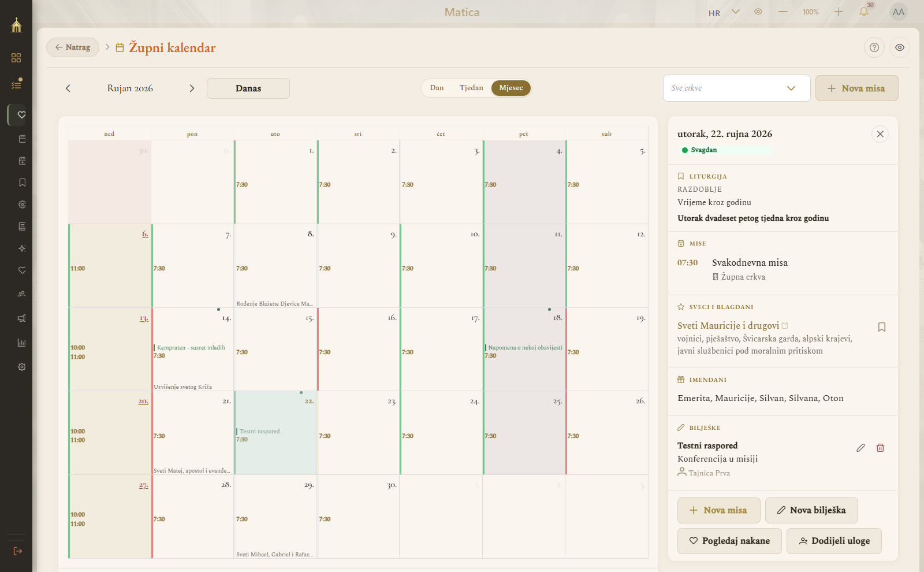Click the church logo at sidebar top
924x572 pixels.
[x=16, y=25]
